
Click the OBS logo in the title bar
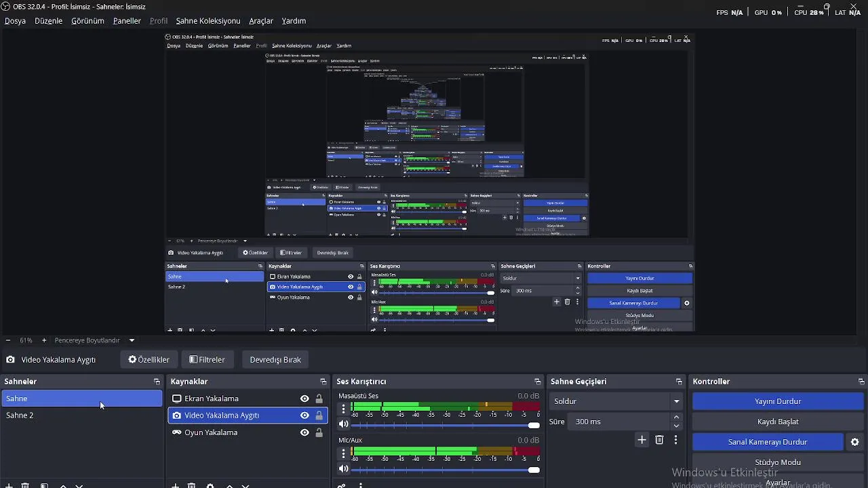5,6
